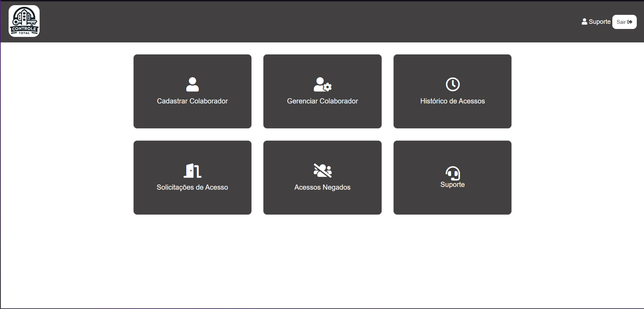Click the user profile icon beside Suporte in the header
This screenshot has width=644, height=309.
(584, 22)
